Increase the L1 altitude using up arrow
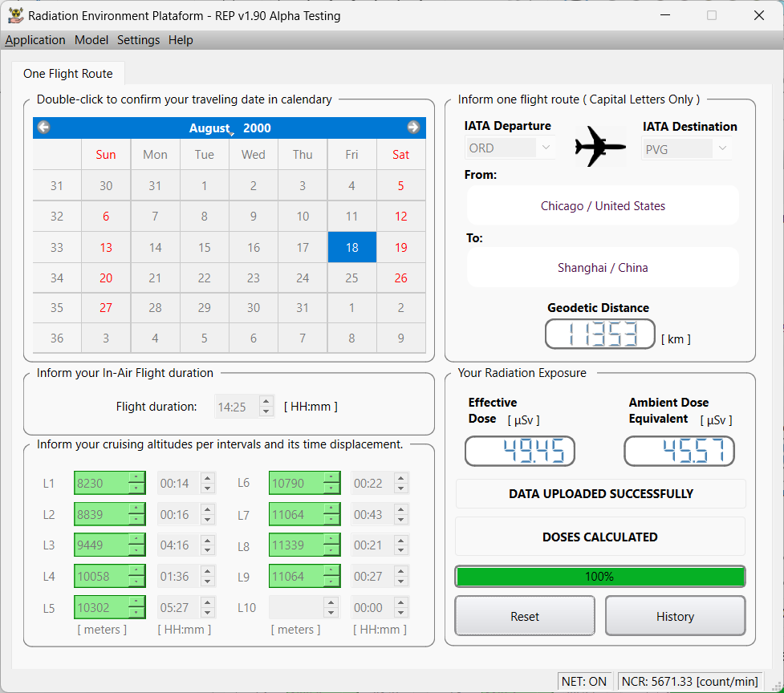Screen dimensions: 784x693 pyautogui.click(x=136, y=478)
